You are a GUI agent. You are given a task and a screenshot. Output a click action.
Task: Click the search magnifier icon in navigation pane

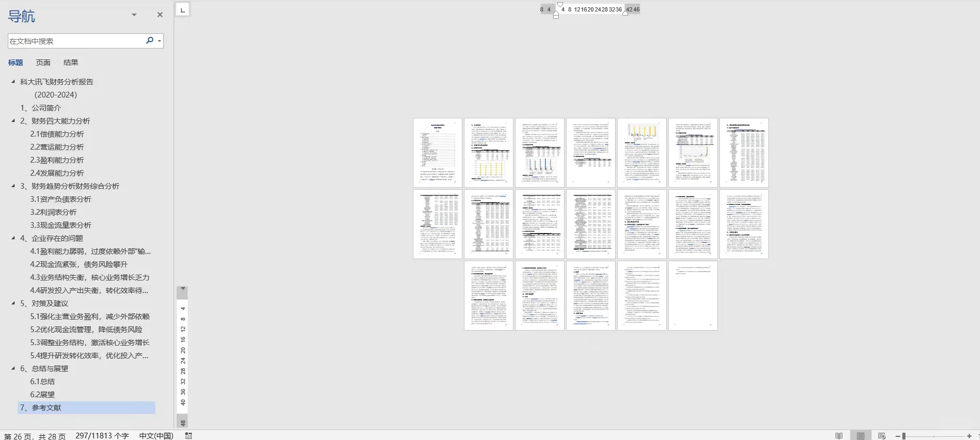pos(150,41)
